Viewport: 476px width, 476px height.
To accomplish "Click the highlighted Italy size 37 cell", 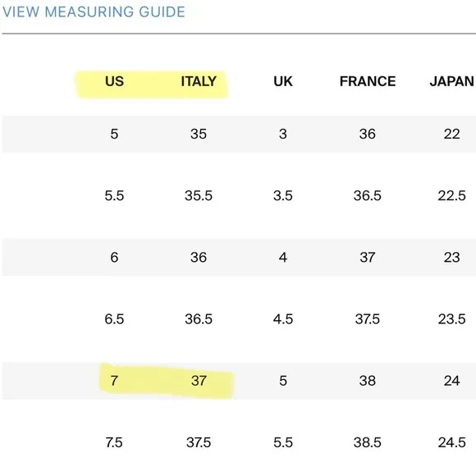I will (199, 381).
